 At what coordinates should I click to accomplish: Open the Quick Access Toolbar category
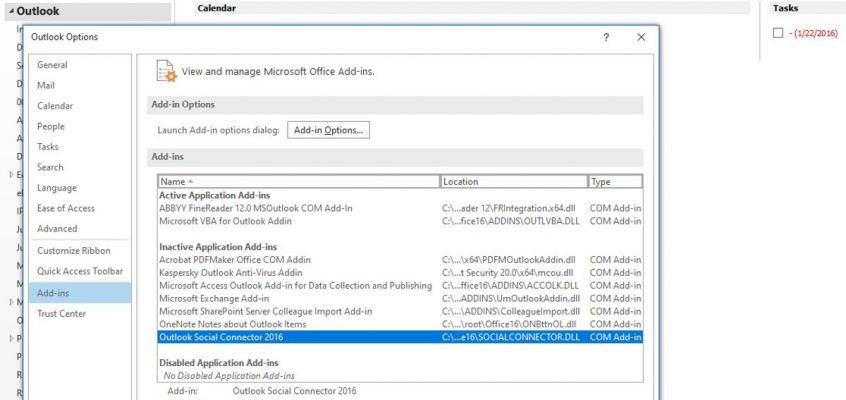[x=80, y=272]
